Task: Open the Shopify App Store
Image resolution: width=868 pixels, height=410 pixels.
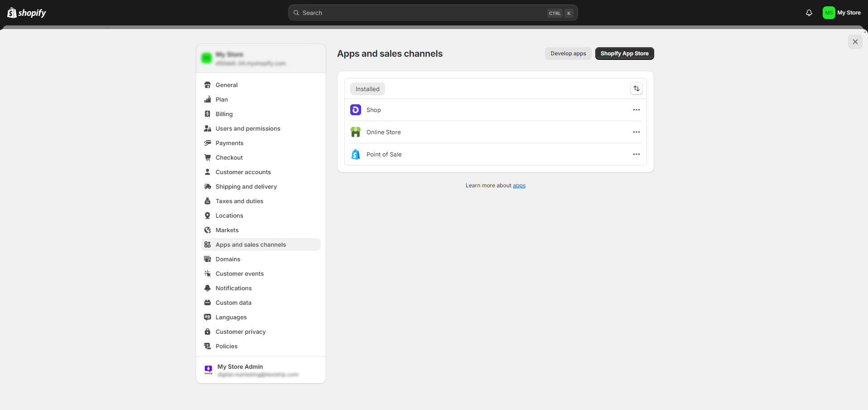Action: pos(624,54)
